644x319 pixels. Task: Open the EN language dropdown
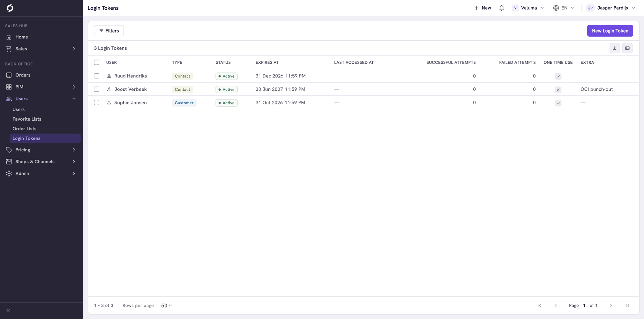pos(564,8)
